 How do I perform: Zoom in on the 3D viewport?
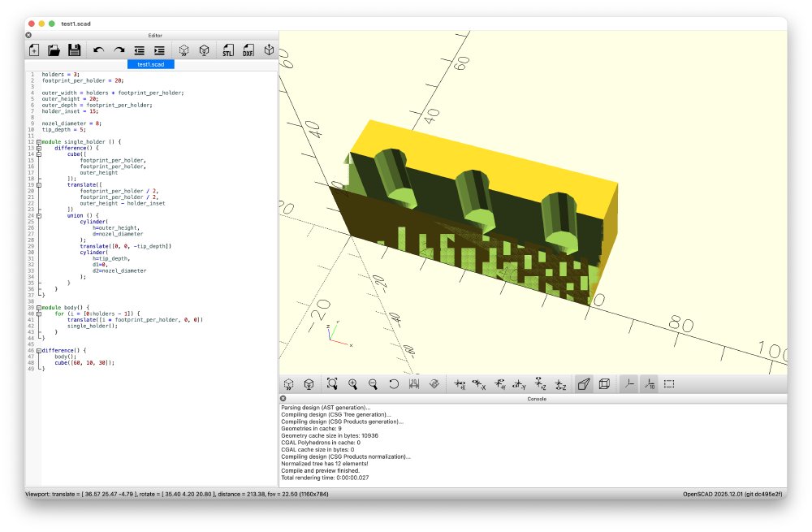[x=352, y=383]
